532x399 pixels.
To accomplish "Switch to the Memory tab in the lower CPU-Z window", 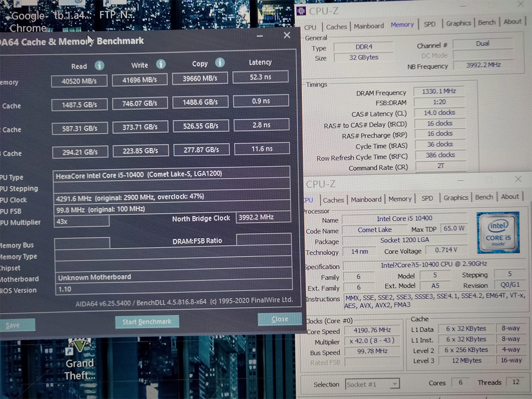I will point(400,199).
